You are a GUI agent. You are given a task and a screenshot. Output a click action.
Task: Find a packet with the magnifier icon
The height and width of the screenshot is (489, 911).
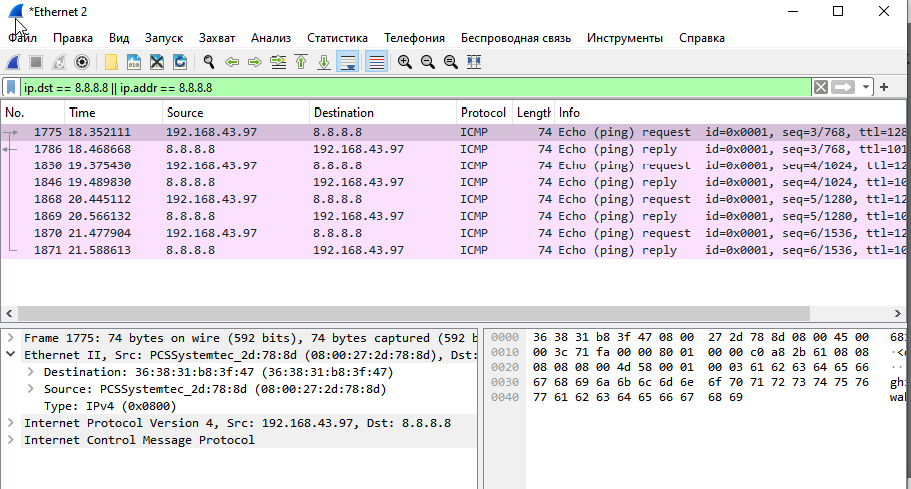[209, 62]
